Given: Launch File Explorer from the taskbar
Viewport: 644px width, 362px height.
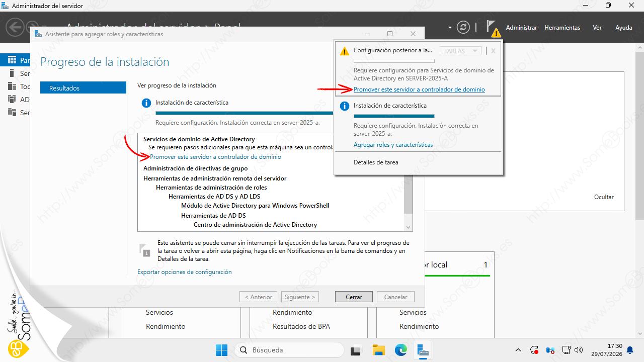Looking at the screenshot, I should pos(378,350).
